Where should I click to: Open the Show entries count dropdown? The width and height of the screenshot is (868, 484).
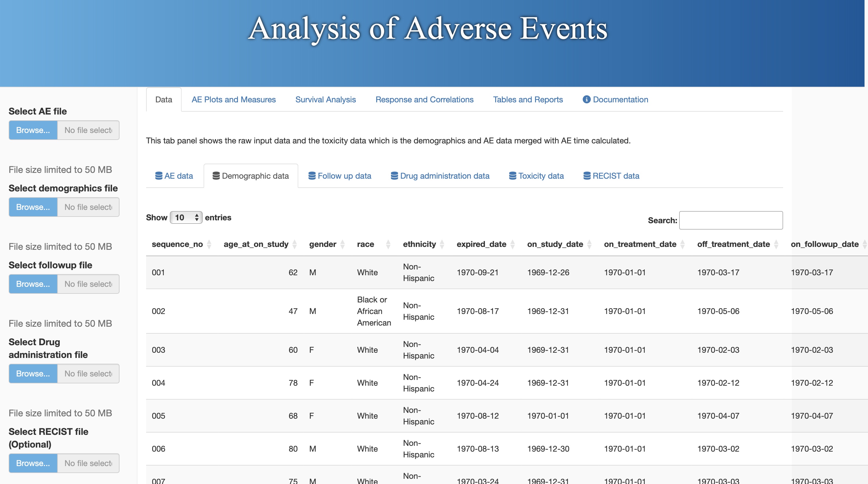(x=186, y=217)
